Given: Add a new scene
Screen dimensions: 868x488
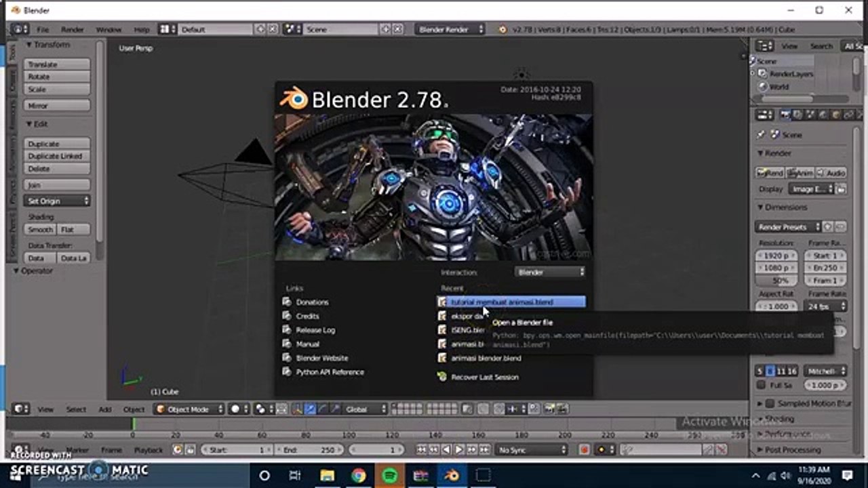Looking at the screenshot, I should tap(385, 29).
